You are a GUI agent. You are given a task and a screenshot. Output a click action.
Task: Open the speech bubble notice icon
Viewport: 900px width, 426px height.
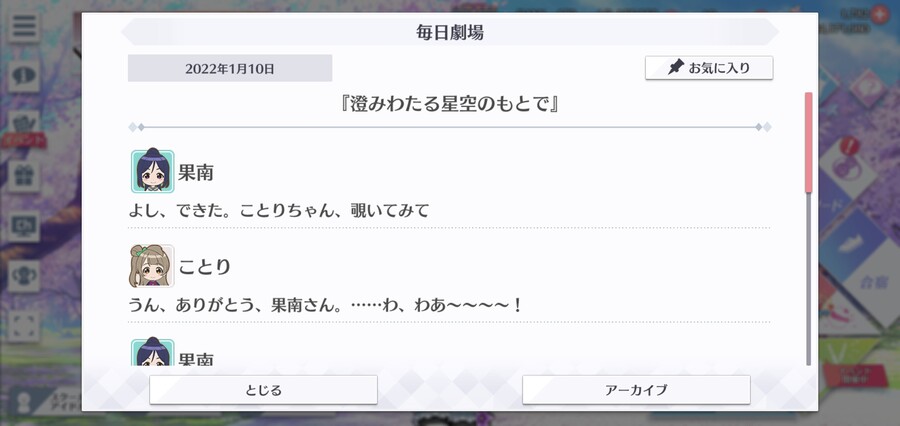pyautogui.click(x=24, y=76)
